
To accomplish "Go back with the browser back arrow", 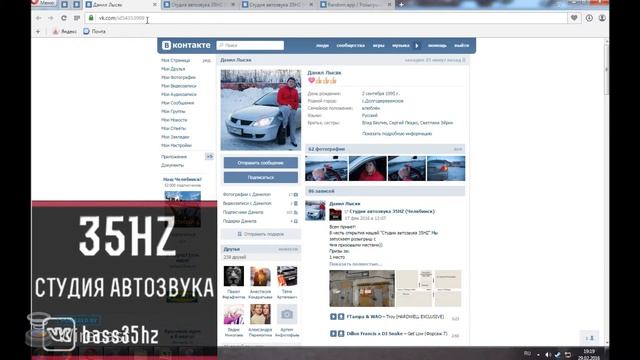I will 38,18.
